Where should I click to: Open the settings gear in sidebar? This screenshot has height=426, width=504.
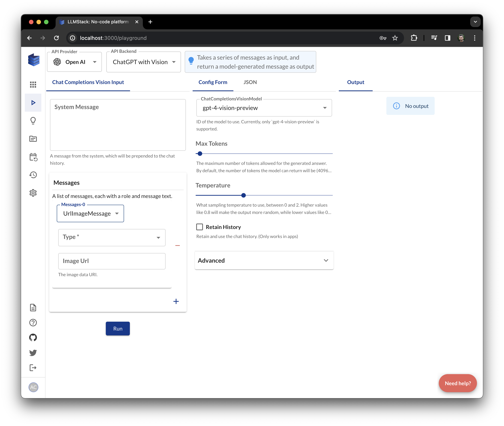pyautogui.click(x=33, y=193)
